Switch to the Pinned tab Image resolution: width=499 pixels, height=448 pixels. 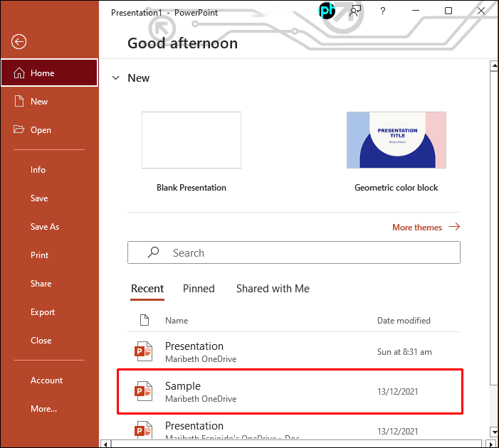coord(199,289)
